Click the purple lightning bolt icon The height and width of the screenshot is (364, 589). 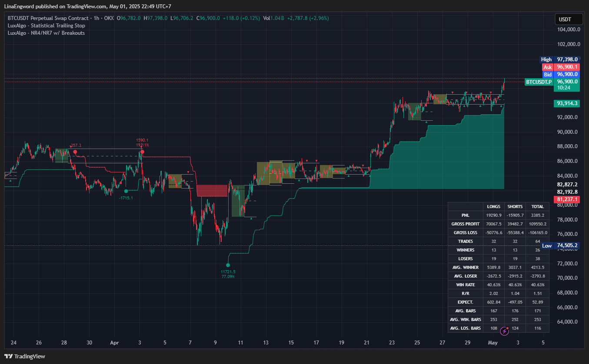(x=504, y=331)
